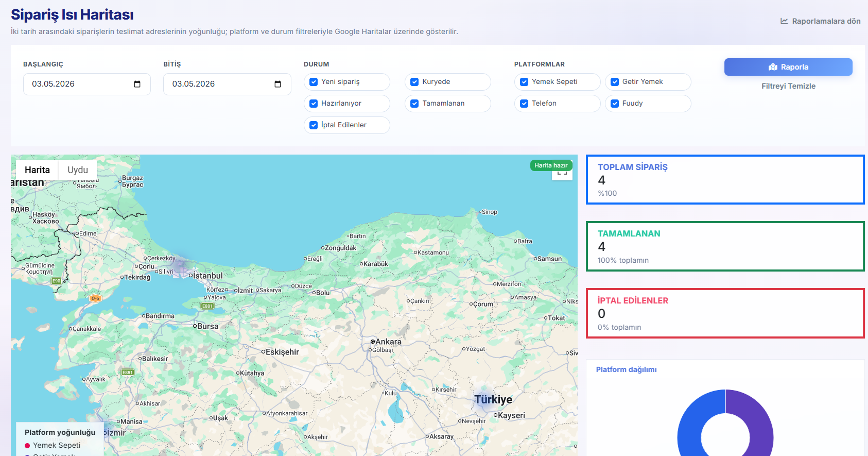Viewport: 868px width, 456px height.
Task: Click the Samsun city label on the map
Action: point(549,259)
